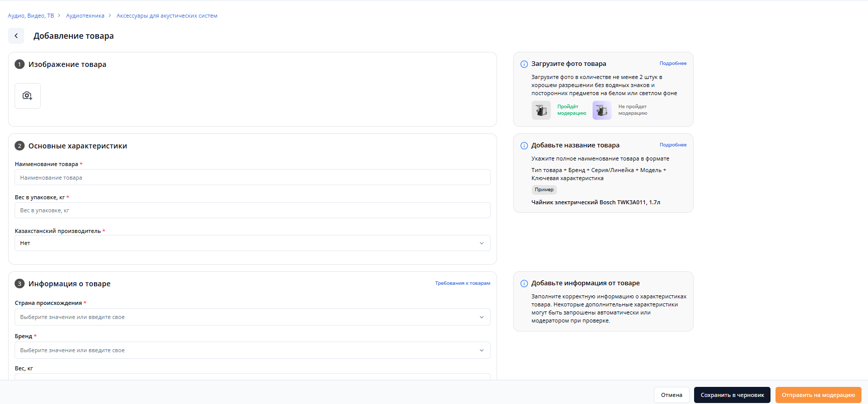
Task: Click Подробнее in the photo upload hint
Action: click(x=673, y=63)
